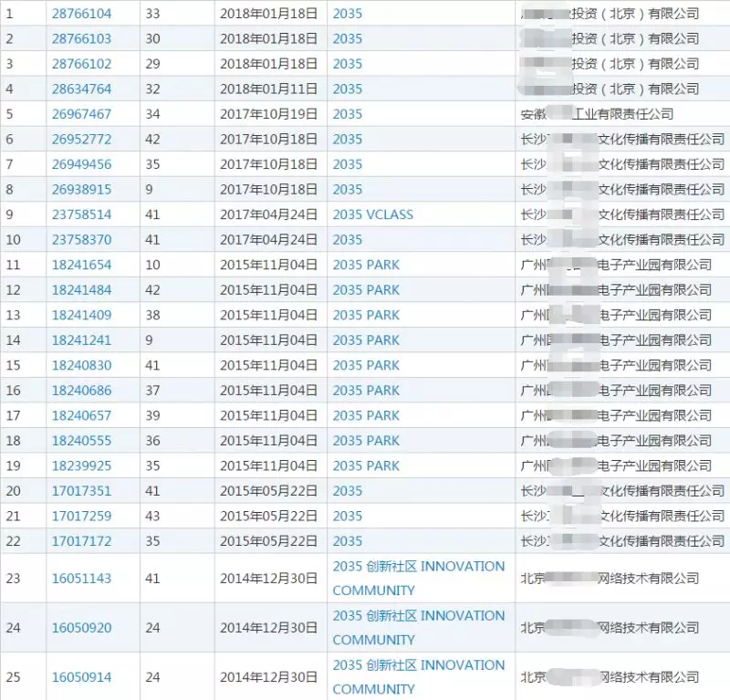Click registration number 16050914
Viewport: 730px width, 700px height.
pos(81,676)
